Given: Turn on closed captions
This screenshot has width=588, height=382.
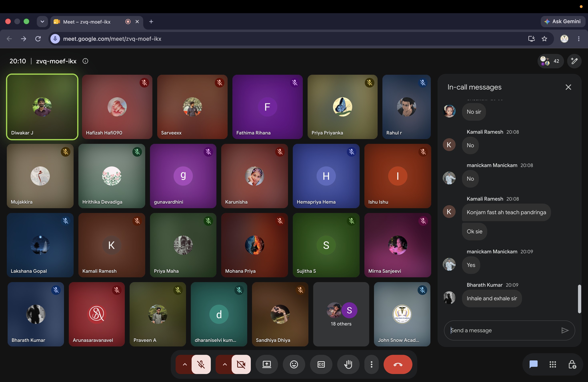Looking at the screenshot, I should pos(321,364).
